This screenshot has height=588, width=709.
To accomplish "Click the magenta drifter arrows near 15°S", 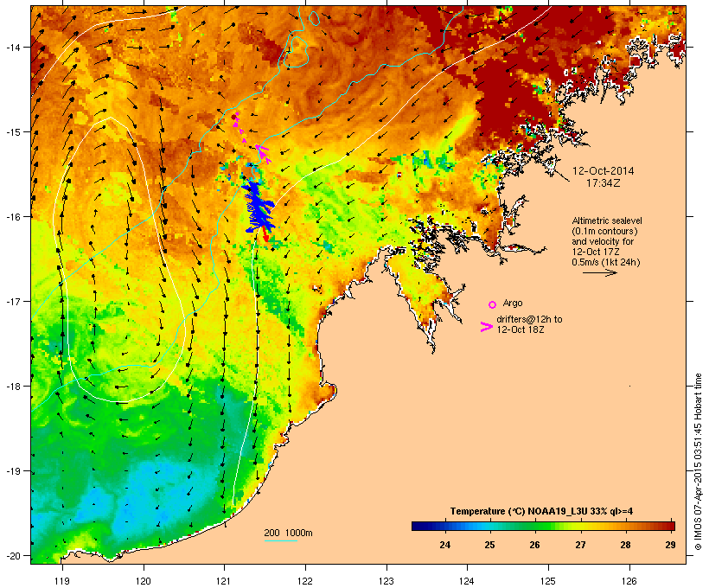I will coord(251,138).
